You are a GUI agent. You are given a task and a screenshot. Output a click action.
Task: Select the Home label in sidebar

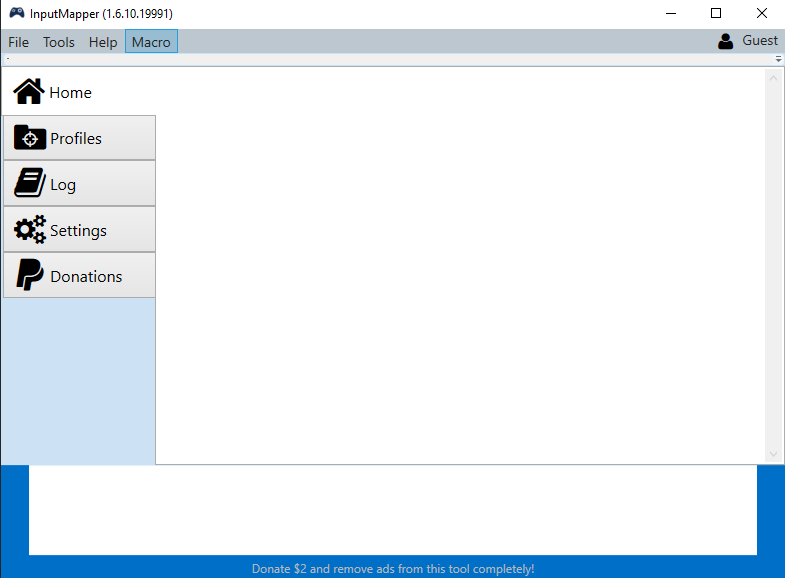pyautogui.click(x=71, y=93)
